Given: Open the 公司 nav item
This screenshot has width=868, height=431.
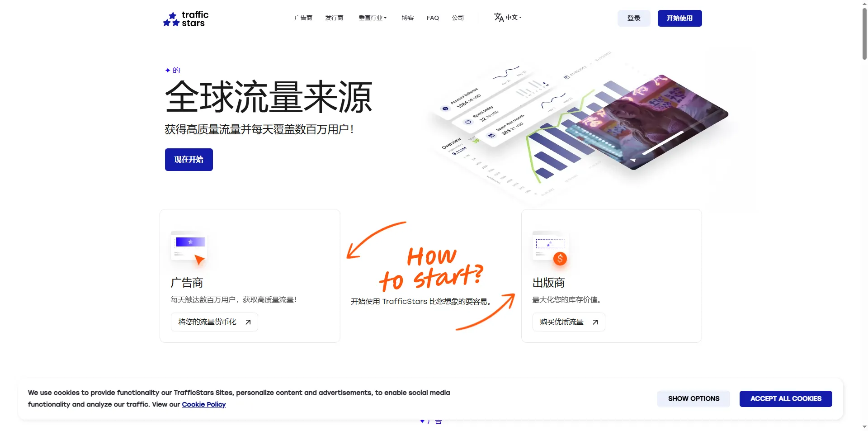Looking at the screenshot, I should point(458,18).
